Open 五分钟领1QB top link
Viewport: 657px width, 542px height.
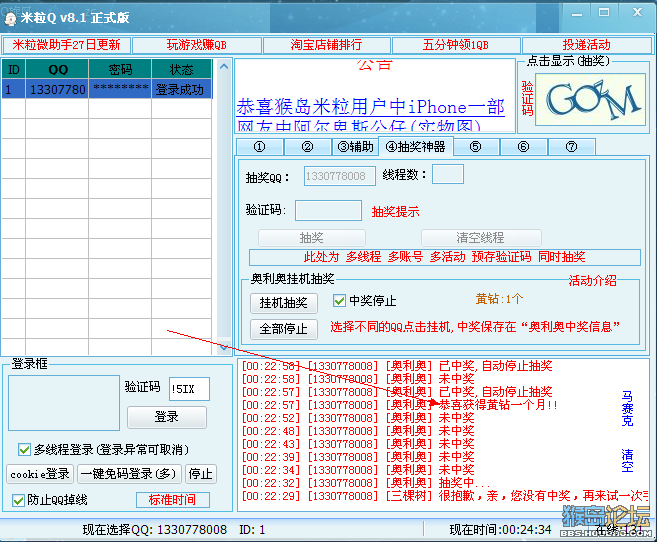pyautogui.click(x=456, y=45)
